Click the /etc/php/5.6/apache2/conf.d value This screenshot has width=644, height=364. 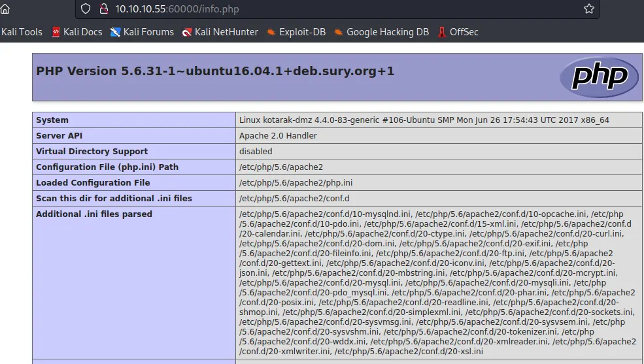coord(294,198)
